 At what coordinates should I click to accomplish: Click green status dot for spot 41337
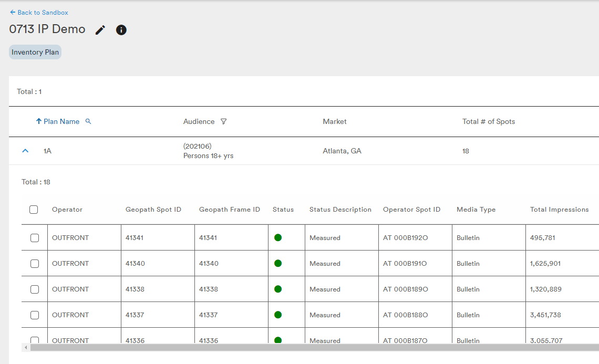pos(278,315)
